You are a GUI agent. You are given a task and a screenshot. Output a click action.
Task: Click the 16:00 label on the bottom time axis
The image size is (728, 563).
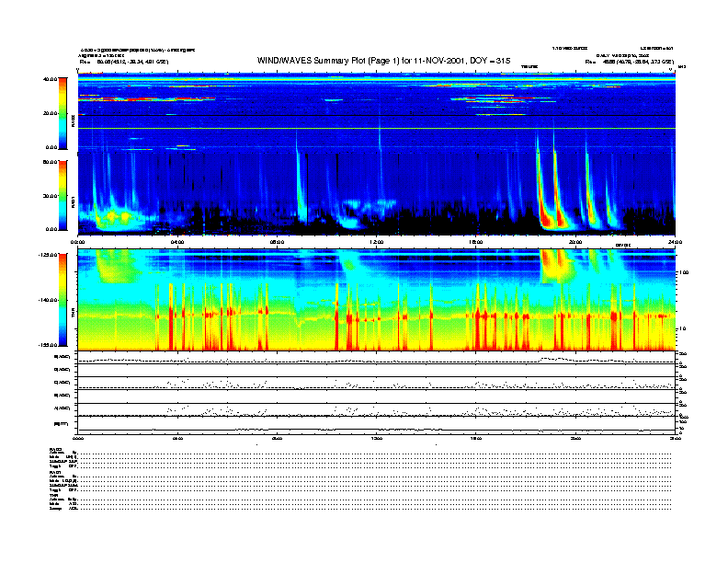(475, 438)
